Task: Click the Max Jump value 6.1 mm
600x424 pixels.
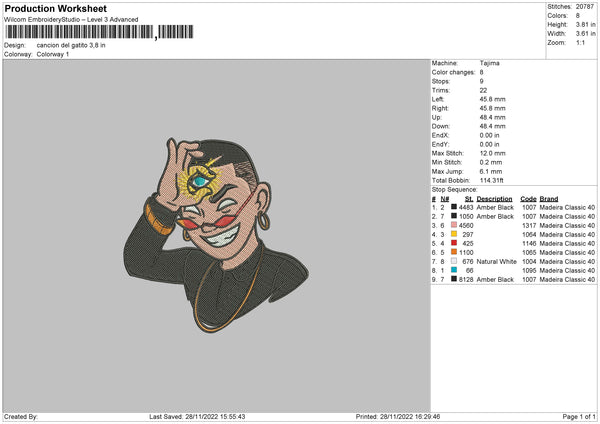Action: click(x=491, y=171)
